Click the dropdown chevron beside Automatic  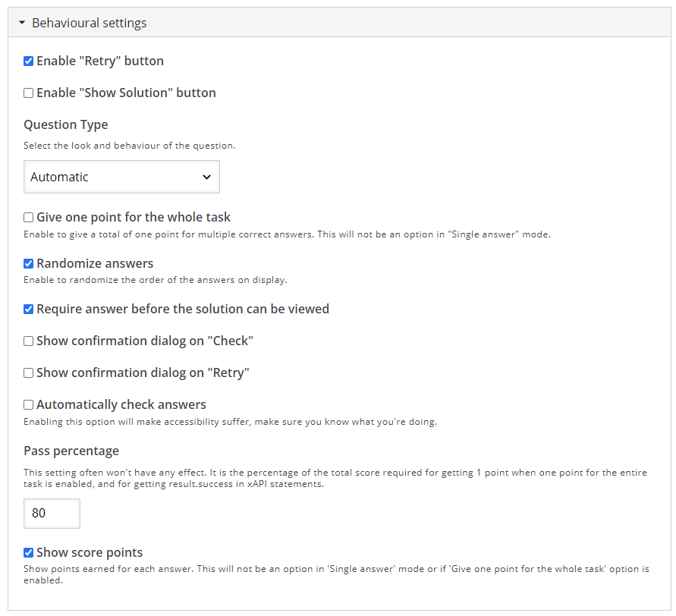click(x=207, y=177)
